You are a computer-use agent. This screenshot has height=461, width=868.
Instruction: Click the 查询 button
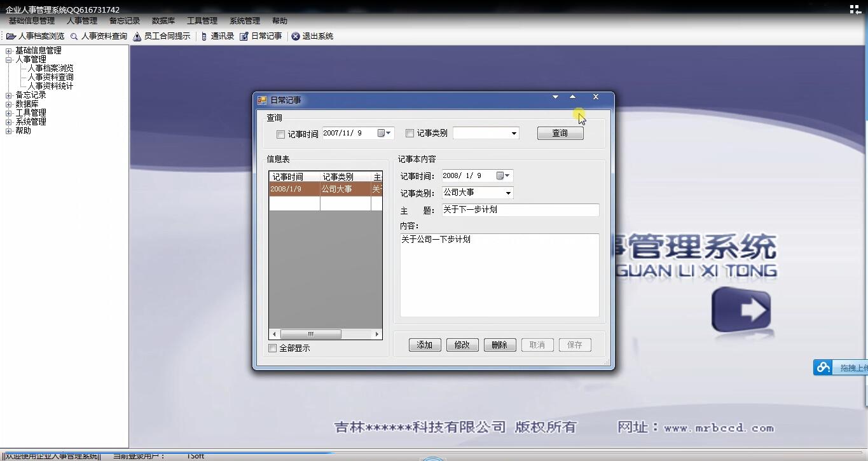tap(560, 133)
